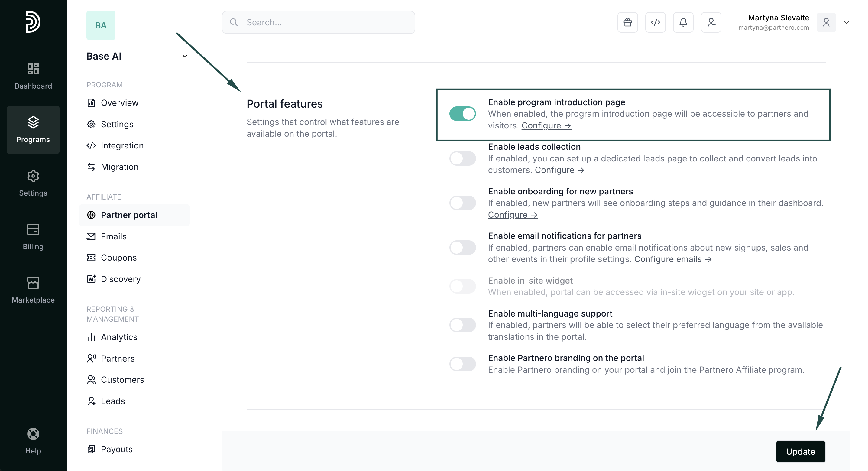Screen dimensions: 868x471
Task: Enable leads collection toggle
Action: point(462,158)
